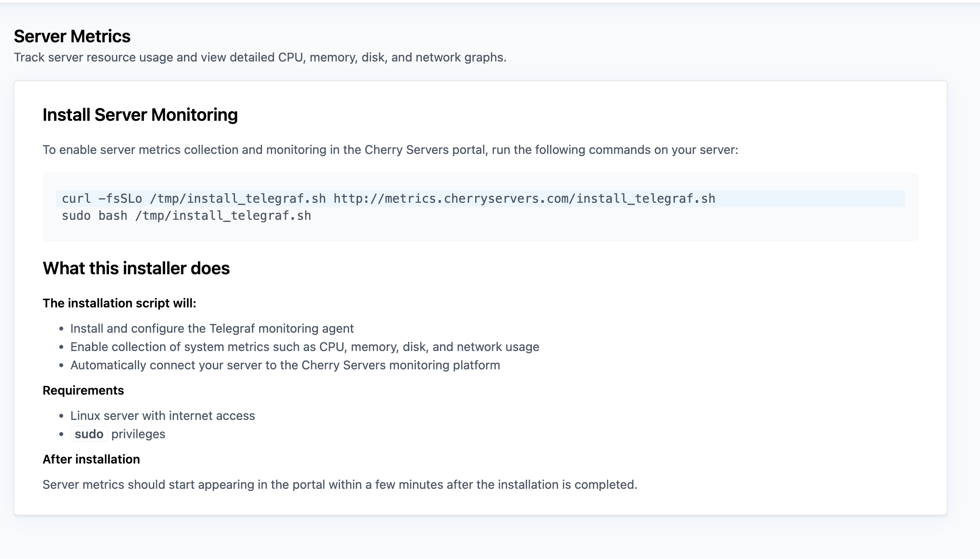Click the 'Automatically connect your server' bullet
The height and width of the screenshot is (559, 980).
pyautogui.click(x=285, y=365)
